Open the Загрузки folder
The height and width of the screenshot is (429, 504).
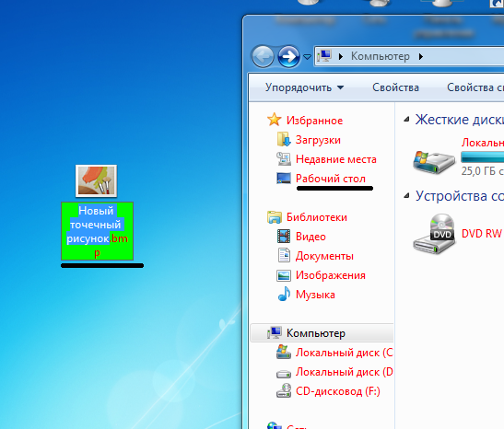click(318, 140)
